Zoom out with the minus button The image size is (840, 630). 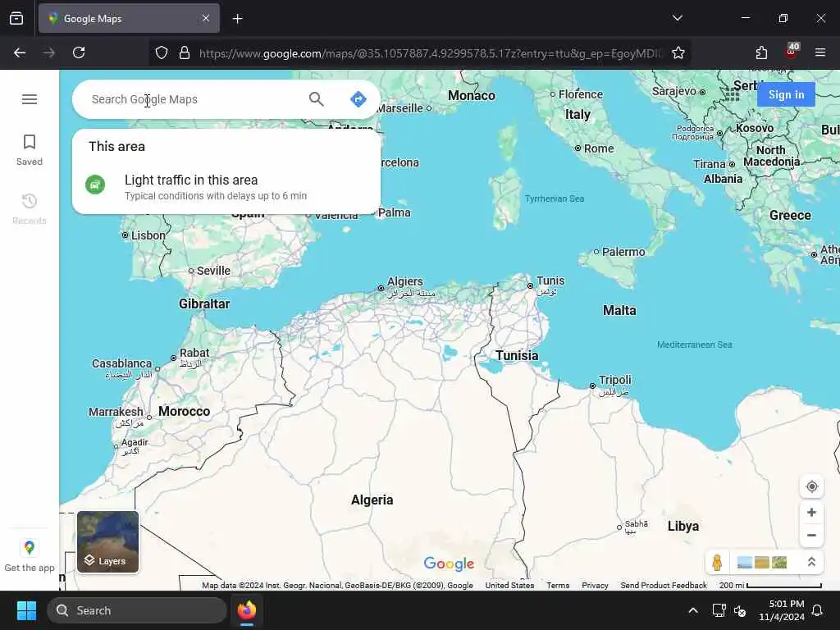(811, 535)
